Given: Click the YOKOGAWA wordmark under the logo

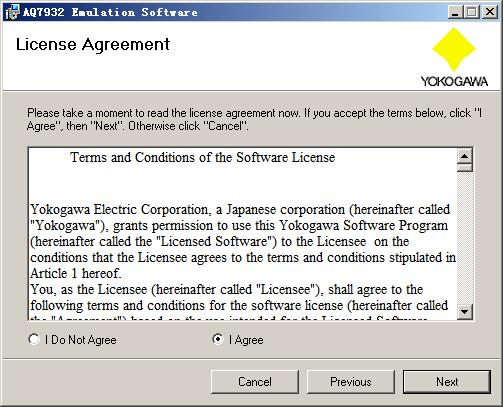Looking at the screenshot, I should [x=454, y=81].
